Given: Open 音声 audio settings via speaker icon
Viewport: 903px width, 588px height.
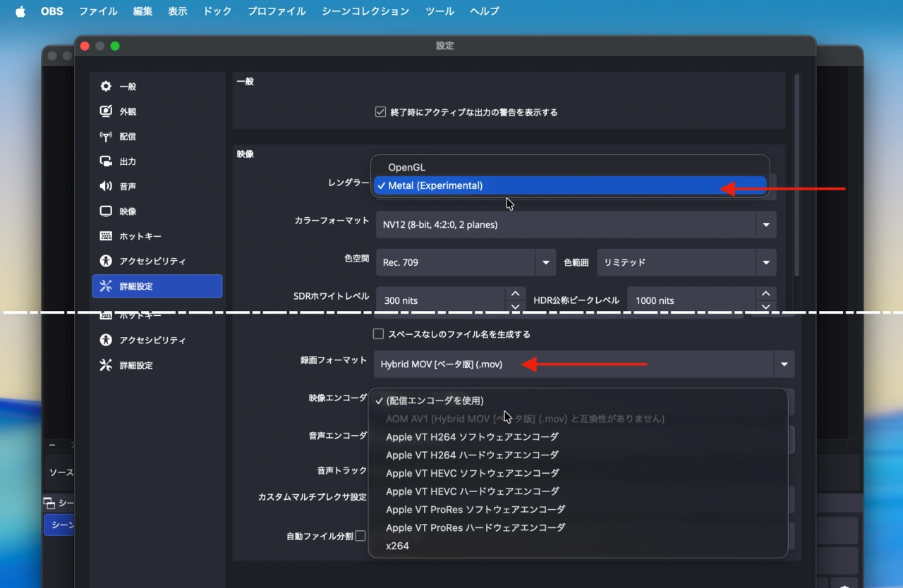Looking at the screenshot, I should [x=104, y=185].
